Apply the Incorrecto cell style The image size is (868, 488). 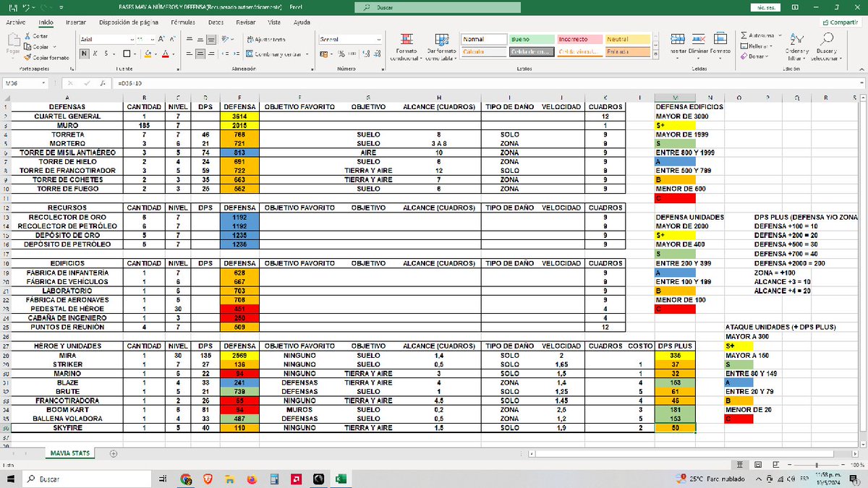click(x=579, y=39)
